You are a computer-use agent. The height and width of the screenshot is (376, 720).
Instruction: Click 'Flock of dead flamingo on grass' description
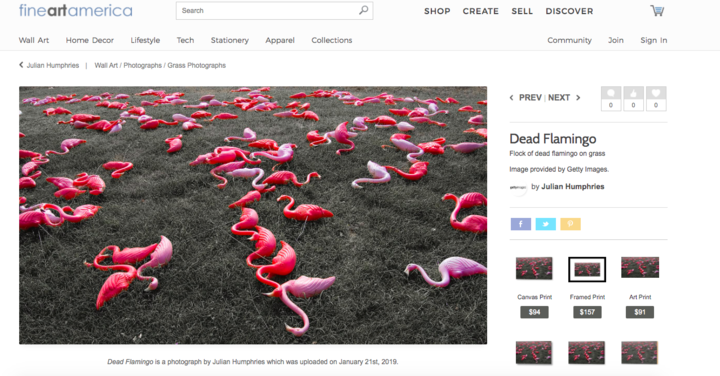click(557, 153)
